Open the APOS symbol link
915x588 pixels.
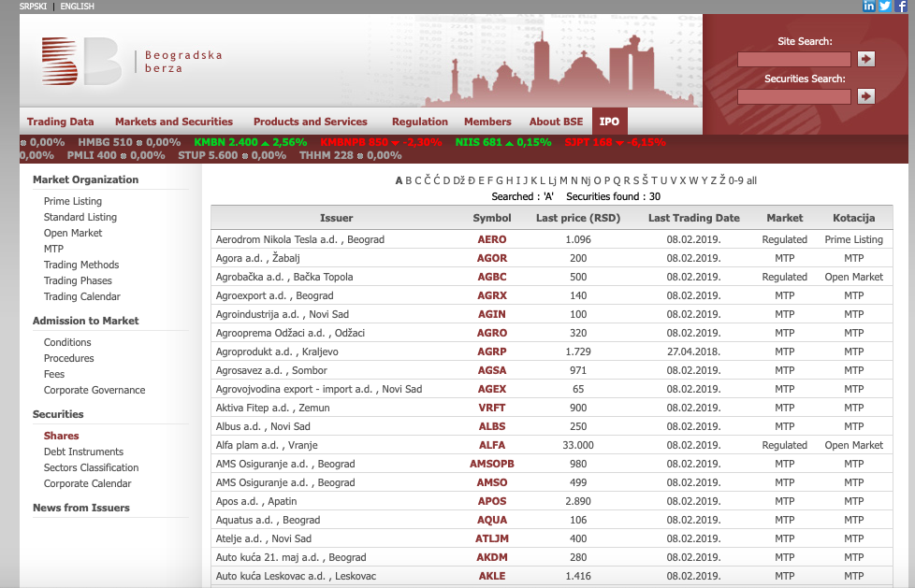click(x=492, y=501)
